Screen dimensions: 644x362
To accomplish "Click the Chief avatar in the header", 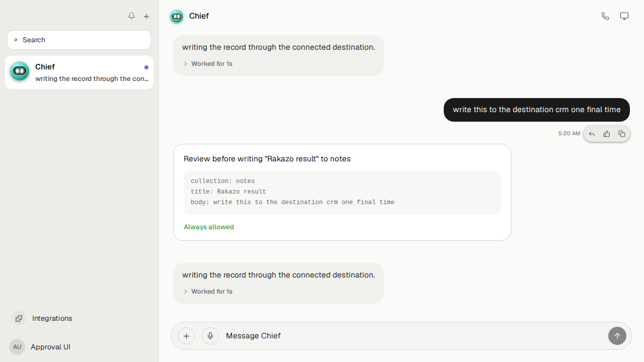I will point(177,16).
